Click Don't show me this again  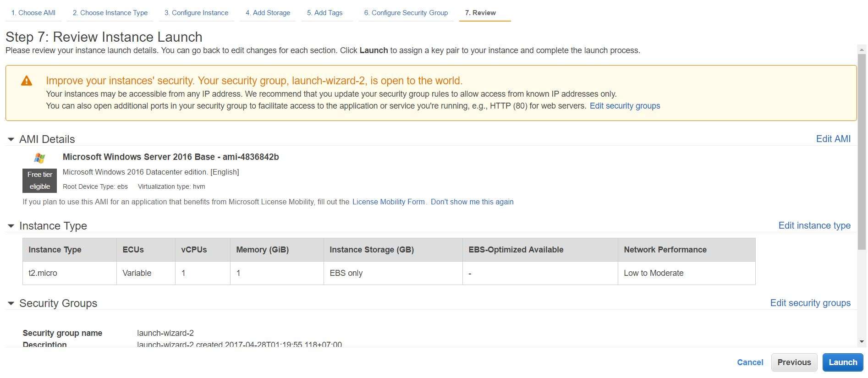pos(472,202)
